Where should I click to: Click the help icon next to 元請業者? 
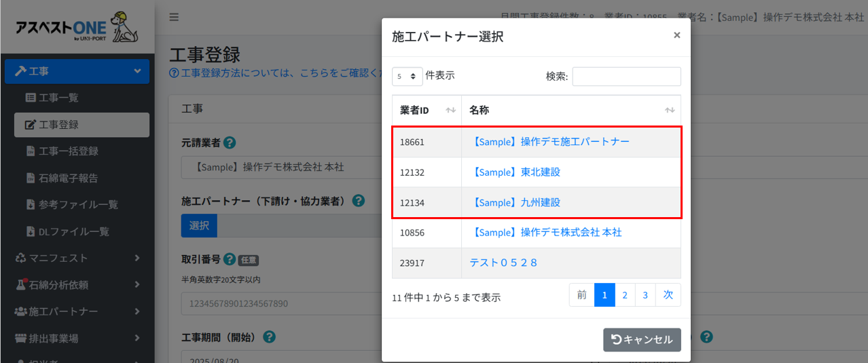pos(230,143)
